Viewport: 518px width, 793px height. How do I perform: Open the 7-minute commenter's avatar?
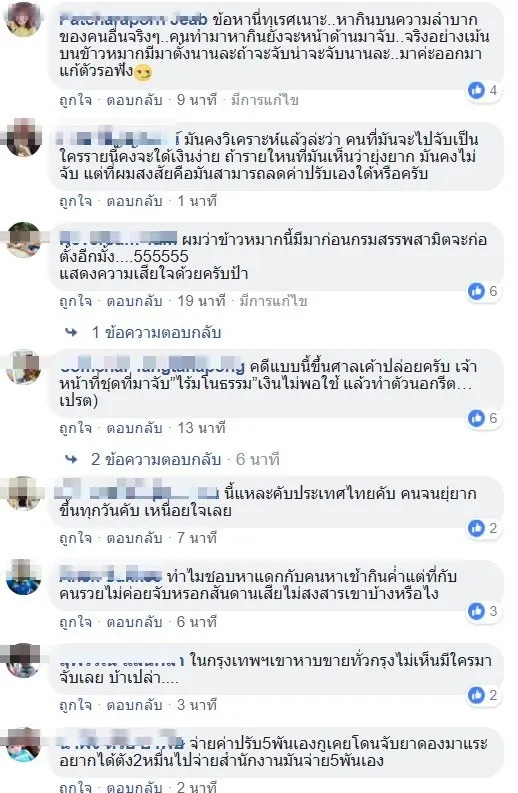24,494
